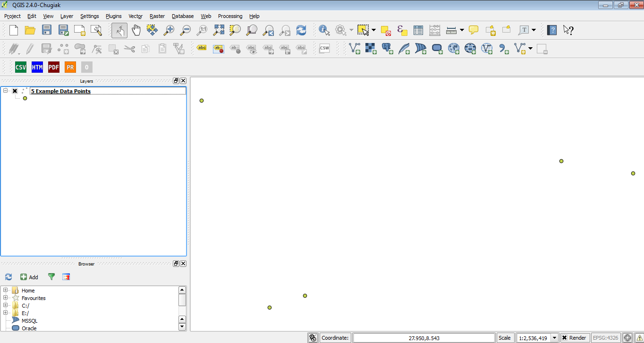Click the yellow abc Labeling icon

point(202,48)
